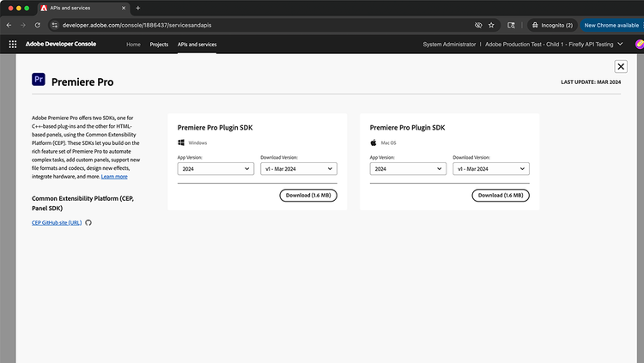
Task: Expand the organization switcher chevron
Action: [x=621, y=44]
